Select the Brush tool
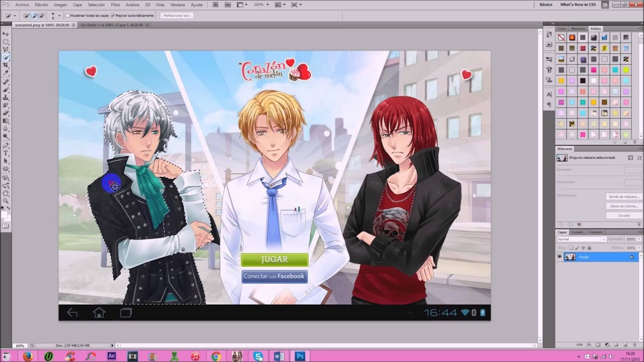 click(x=6, y=89)
